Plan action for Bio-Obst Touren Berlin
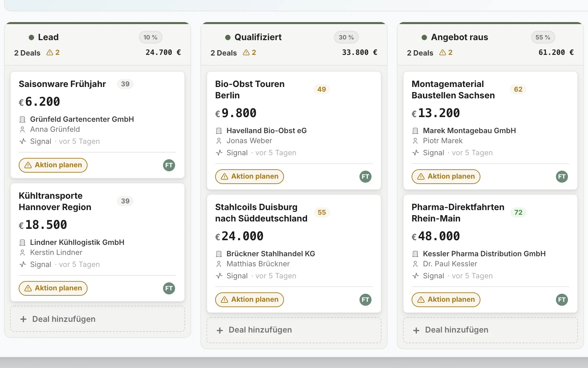This screenshot has height=368, width=588. coord(250,177)
